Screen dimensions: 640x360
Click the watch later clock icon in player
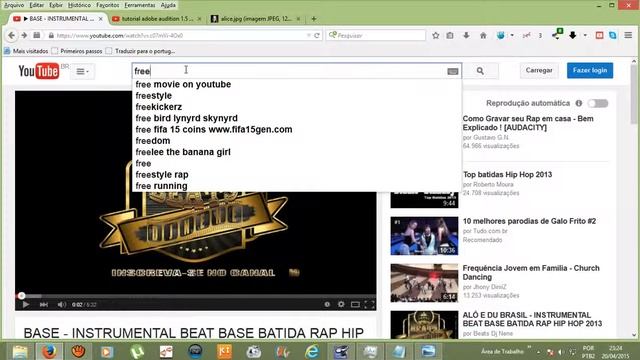[327, 304]
